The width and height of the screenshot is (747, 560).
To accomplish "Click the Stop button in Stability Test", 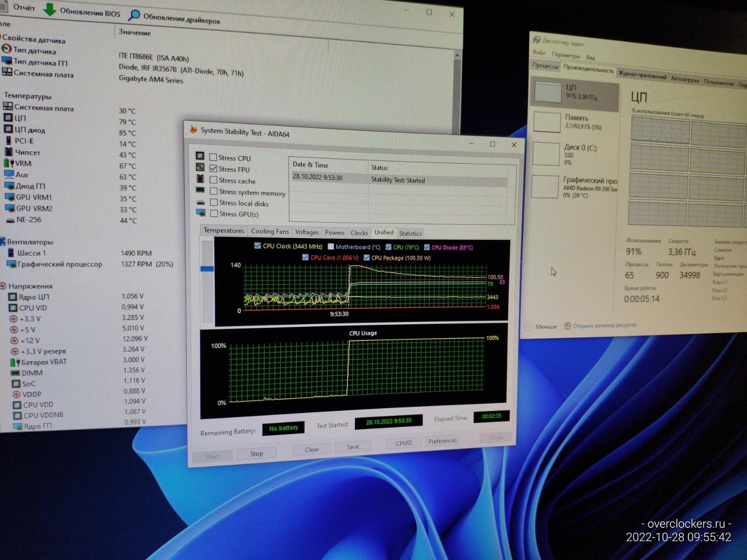I will (x=256, y=453).
